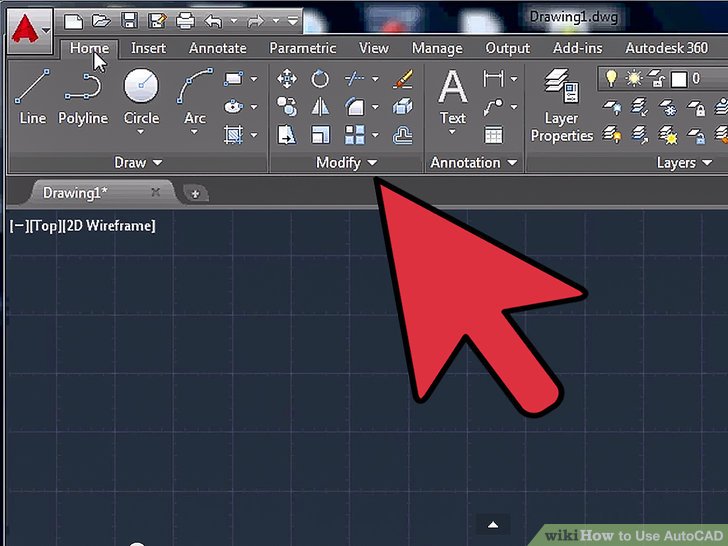This screenshot has width=728, height=546.
Task: Select the Line drawing tool
Action: (32, 97)
